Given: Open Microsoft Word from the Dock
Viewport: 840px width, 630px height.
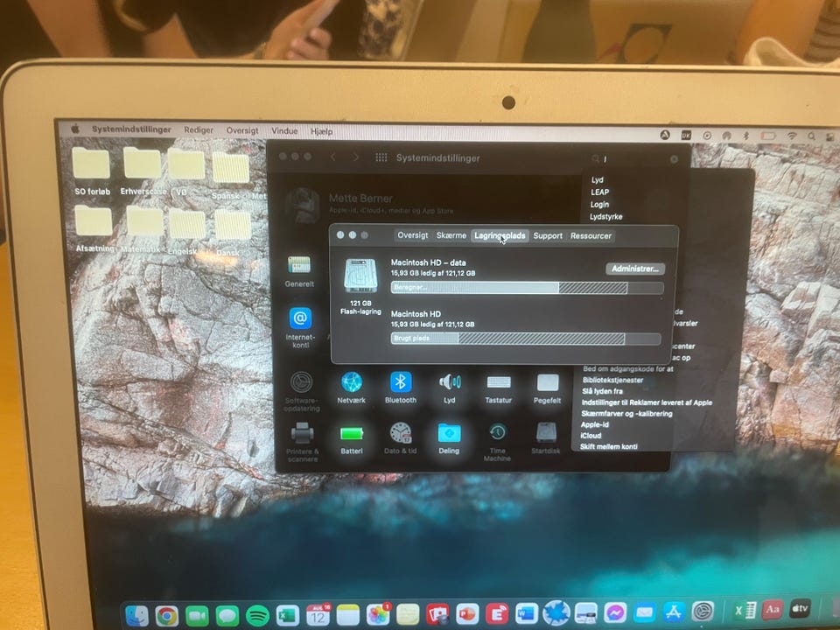Looking at the screenshot, I should [527, 612].
